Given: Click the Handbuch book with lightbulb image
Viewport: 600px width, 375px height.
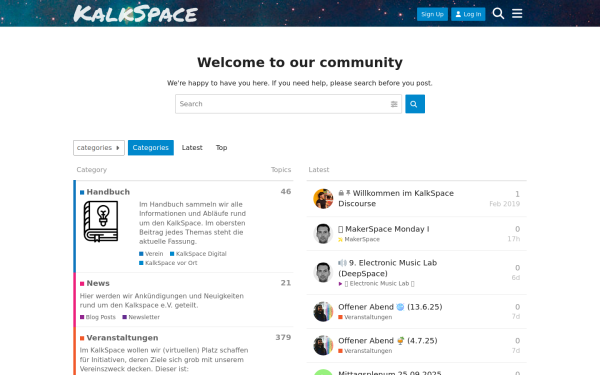Looking at the screenshot, I should point(101,222).
